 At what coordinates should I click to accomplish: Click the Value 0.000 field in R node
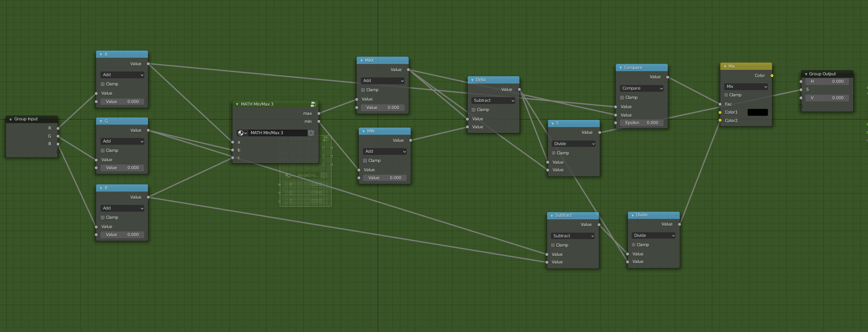(122, 102)
